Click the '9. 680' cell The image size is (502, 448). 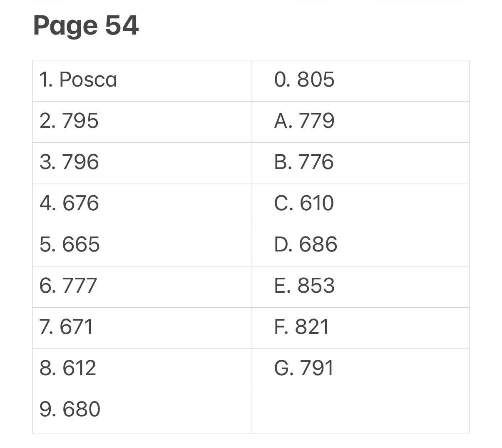click(x=142, y=411)
